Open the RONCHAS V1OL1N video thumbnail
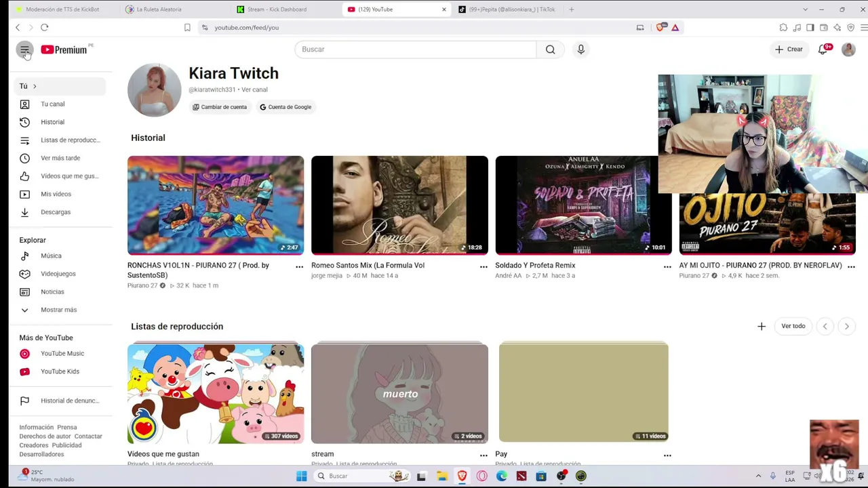This screenshot has height=488, width=868. [216, 205]
